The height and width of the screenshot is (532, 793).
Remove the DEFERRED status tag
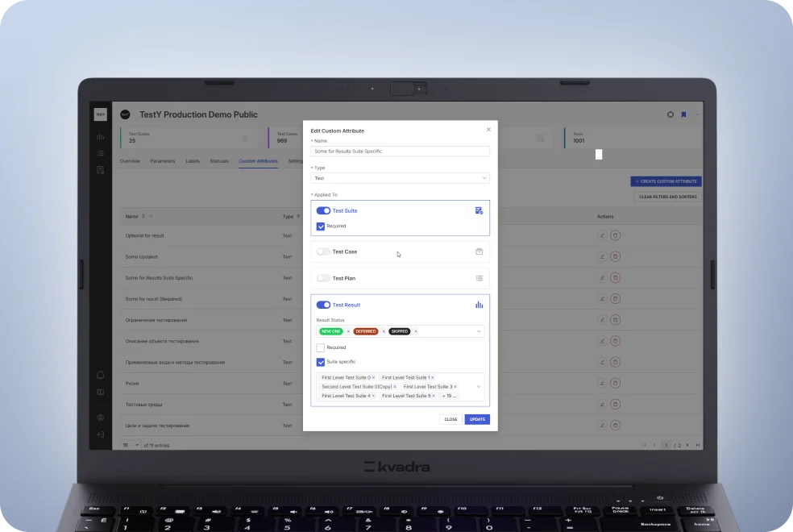[x=383, y=331]
